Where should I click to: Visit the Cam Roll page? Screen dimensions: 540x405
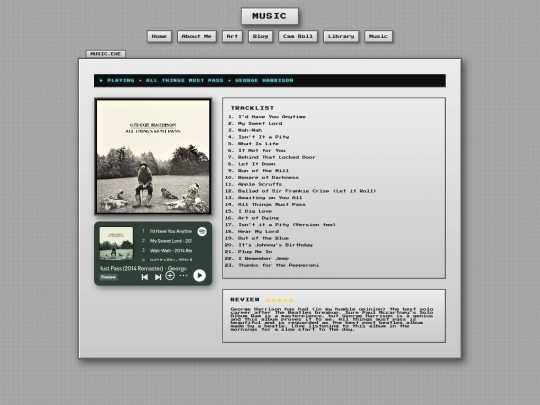click(298, 36)
